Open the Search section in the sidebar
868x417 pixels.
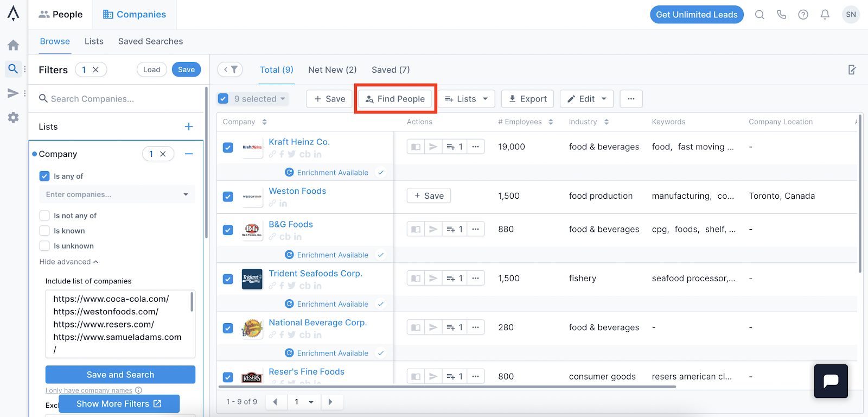(13, 69)
